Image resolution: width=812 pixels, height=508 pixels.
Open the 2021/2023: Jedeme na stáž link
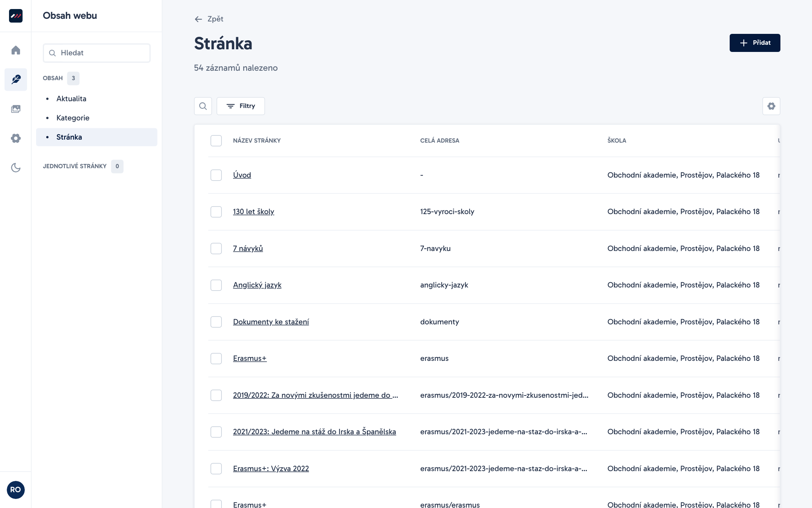315,432
